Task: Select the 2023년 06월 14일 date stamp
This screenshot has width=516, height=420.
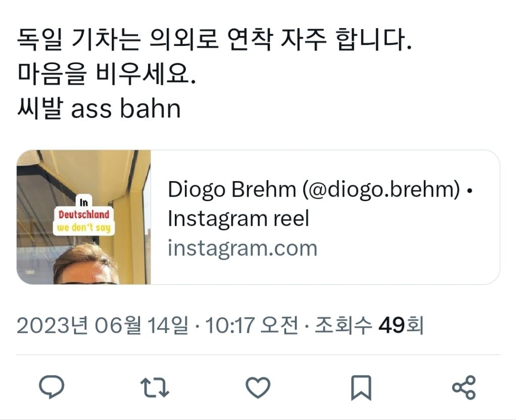Action: [x=103, y=325]
